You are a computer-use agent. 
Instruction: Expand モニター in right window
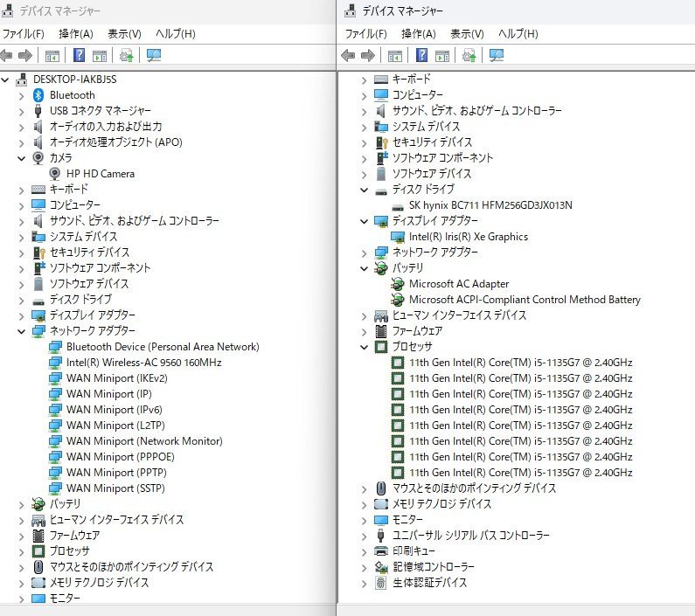(364, 520)
